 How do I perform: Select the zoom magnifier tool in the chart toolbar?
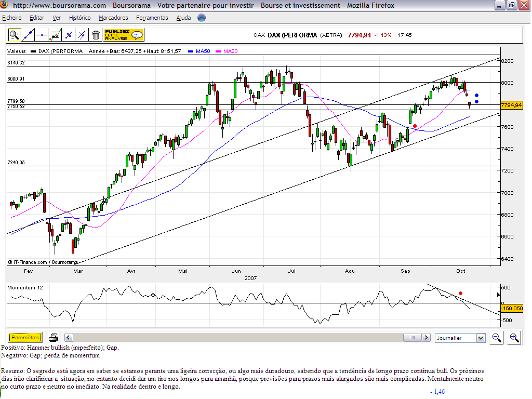click(x=15, y=35)
